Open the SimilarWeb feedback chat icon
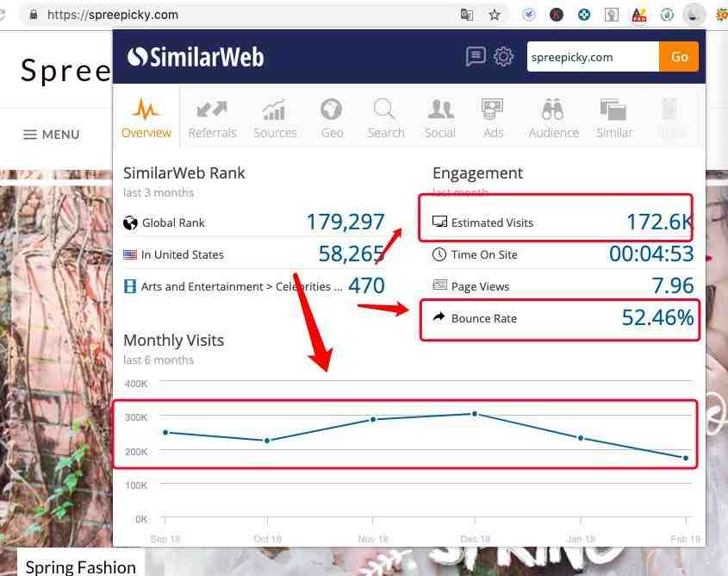 476,57
